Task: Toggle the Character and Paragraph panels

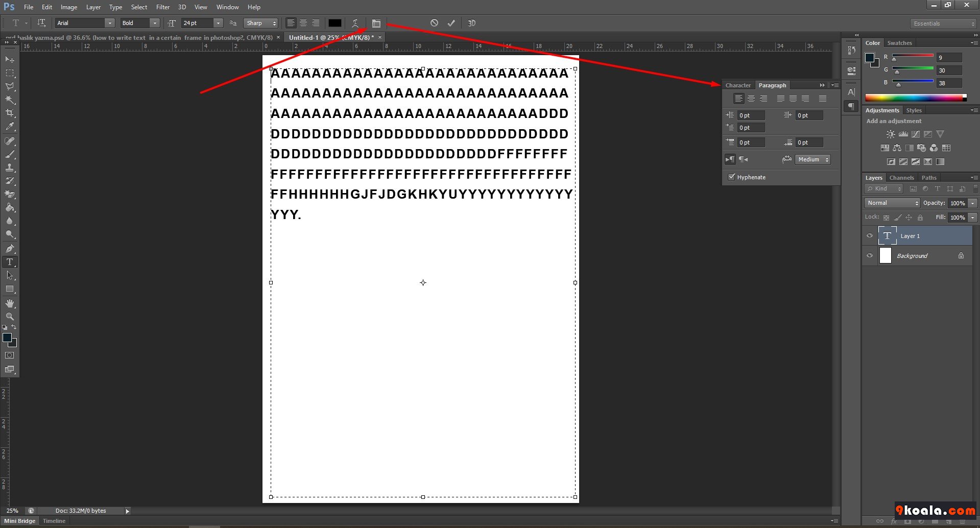Action: click(376, 23)
